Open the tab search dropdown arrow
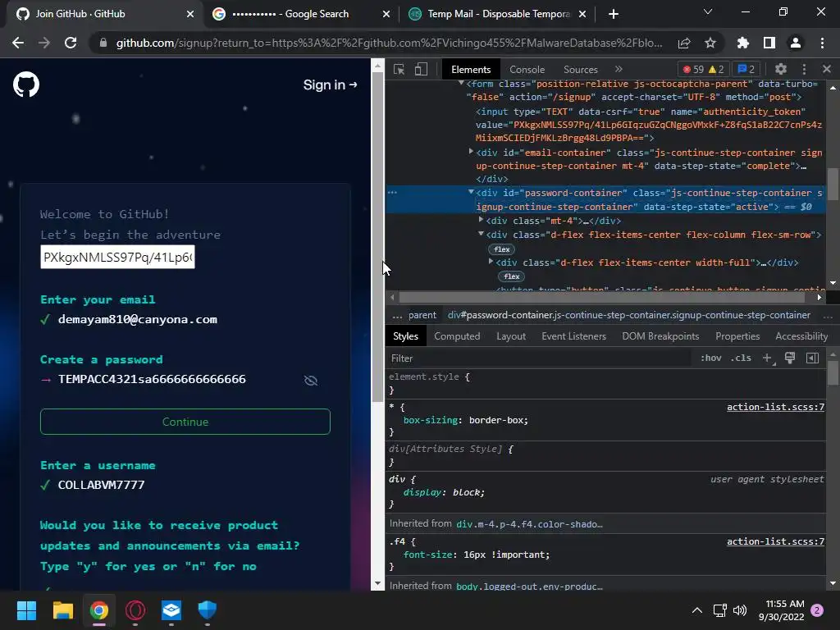The width and height of the screenshot is (840, 630). point(708,11)
